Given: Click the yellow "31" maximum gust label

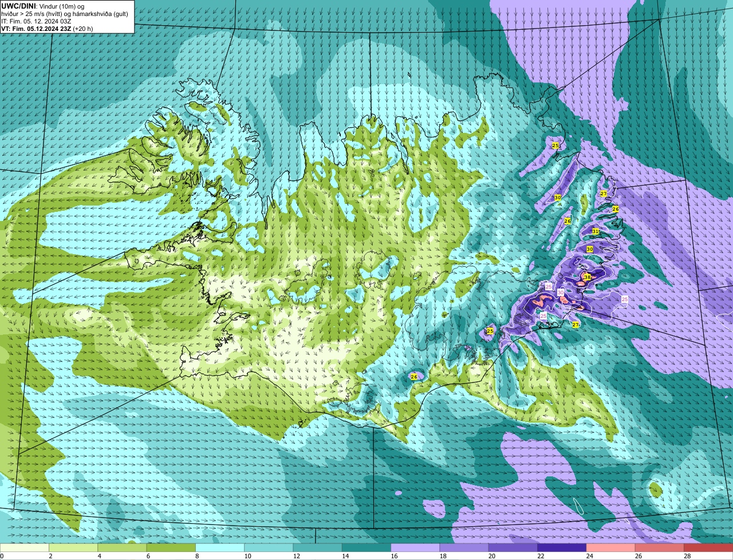Looking at the screenshot, I should coord(596,231).
